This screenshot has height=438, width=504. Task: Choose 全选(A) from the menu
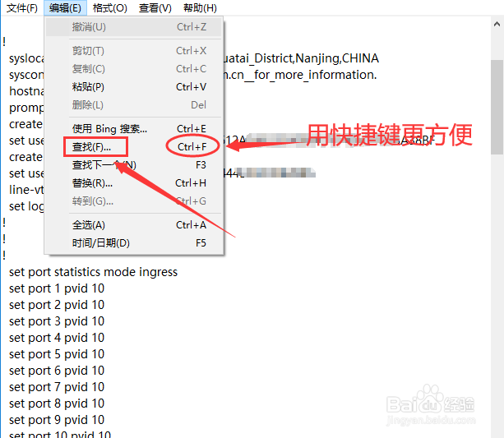click(x=134, y=225)
